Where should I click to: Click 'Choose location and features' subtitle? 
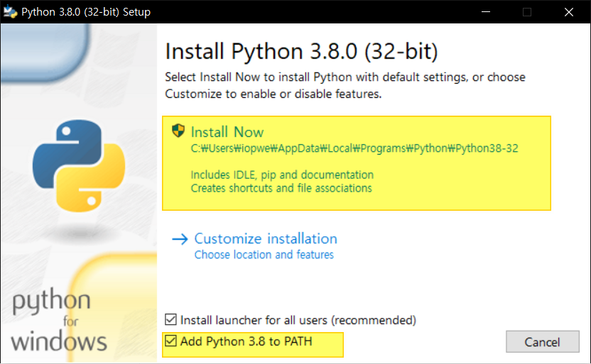point(264,255)
